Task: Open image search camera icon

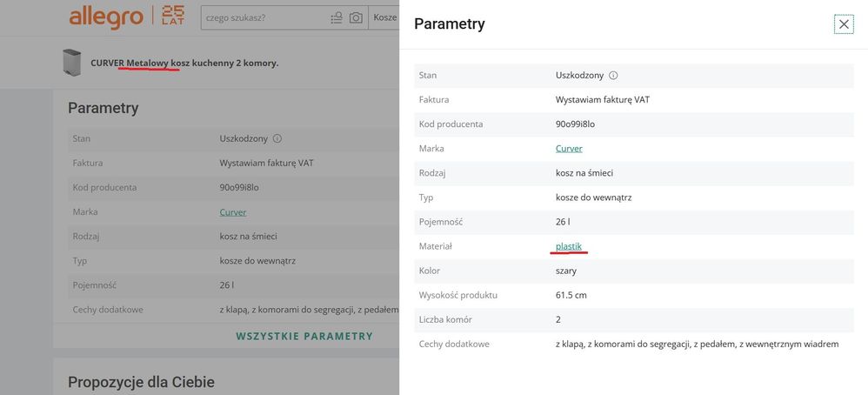Action: tap(356, 17)
